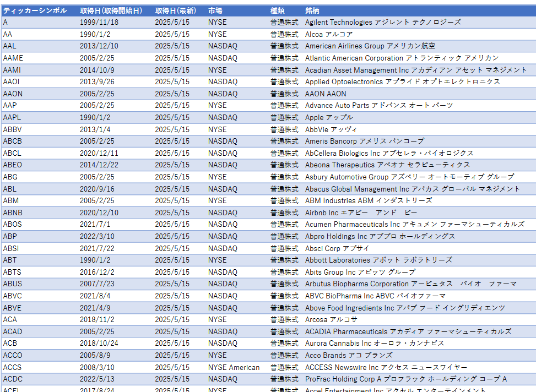
Task: Select the Acadian Asset Management name cell
Action: [x=416, y=70]
